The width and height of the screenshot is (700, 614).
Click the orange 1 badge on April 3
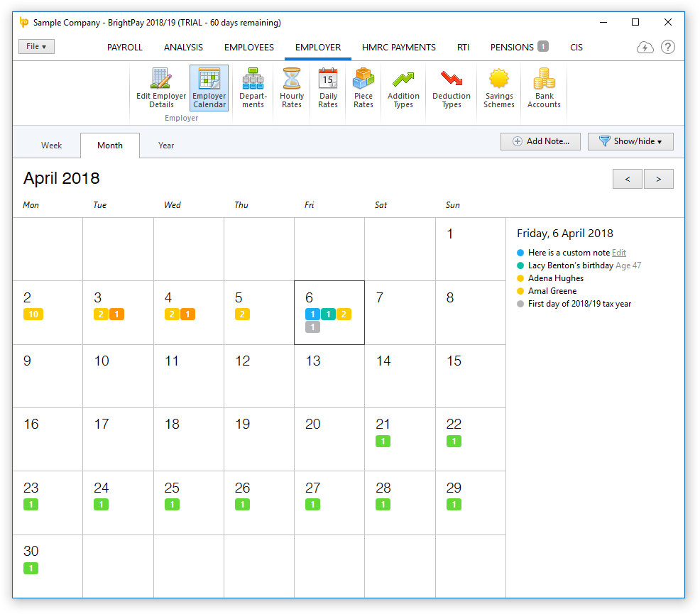pyautogui.click(x=117, y=314)
